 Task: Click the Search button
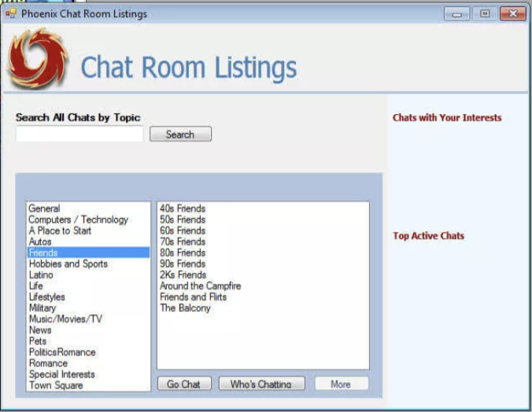point(180,134)
